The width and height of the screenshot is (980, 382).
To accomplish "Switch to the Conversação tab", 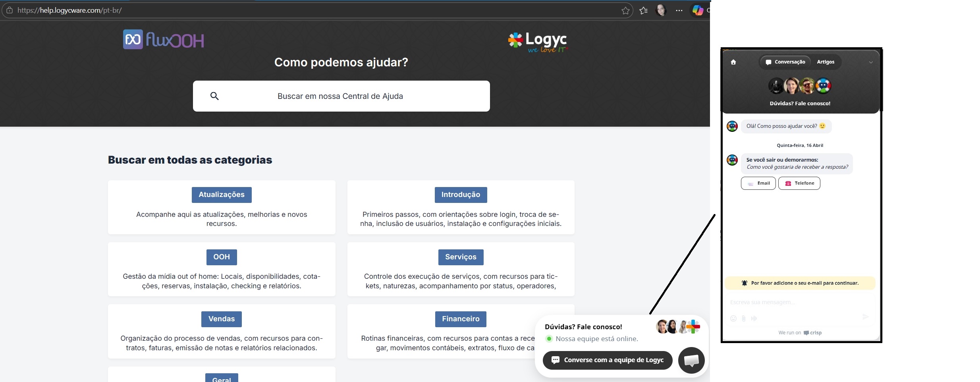I will (785, 62).
